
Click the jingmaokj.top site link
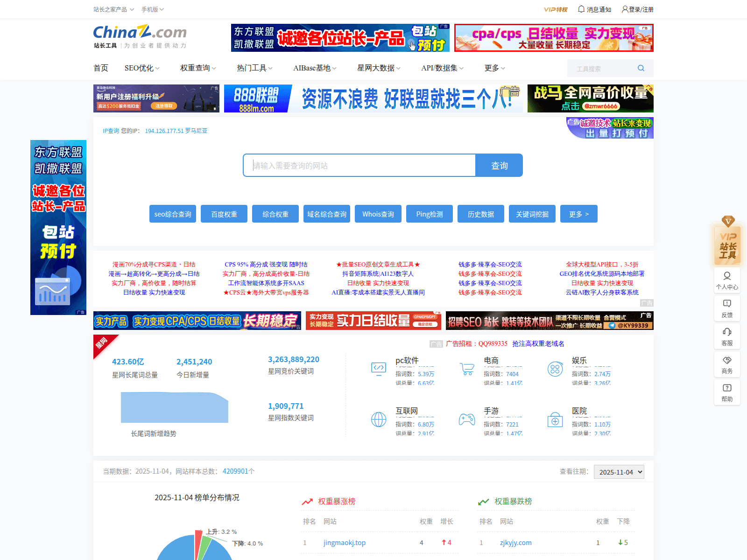coord(345,543)
